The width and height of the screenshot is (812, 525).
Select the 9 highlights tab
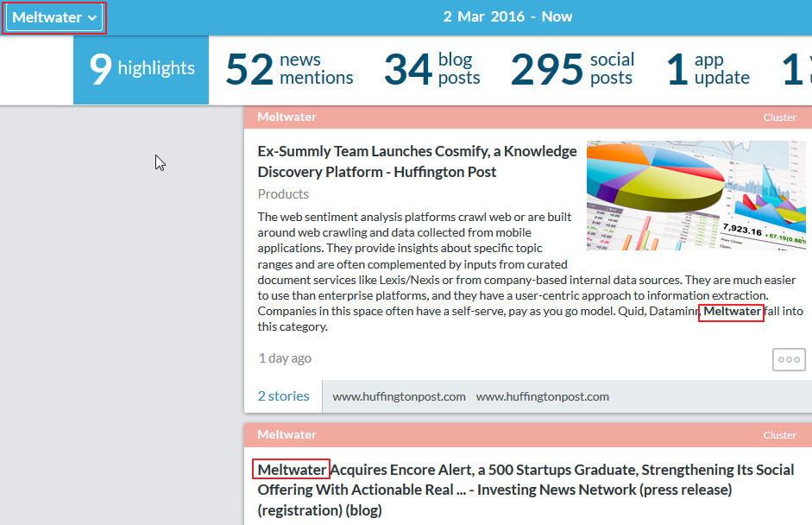click(x=141, y=69)
